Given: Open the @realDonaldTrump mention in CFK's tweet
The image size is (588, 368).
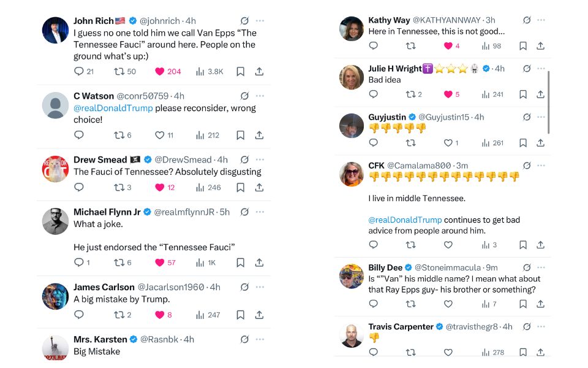Looking at the screenshot, I should 405,220.
